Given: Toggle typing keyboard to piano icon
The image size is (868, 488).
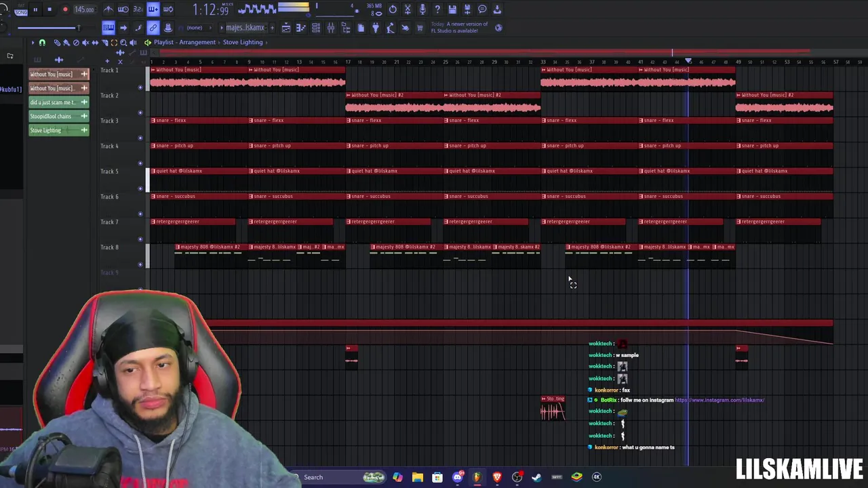Looking at the screenshot, I should [x=108, y=28].
